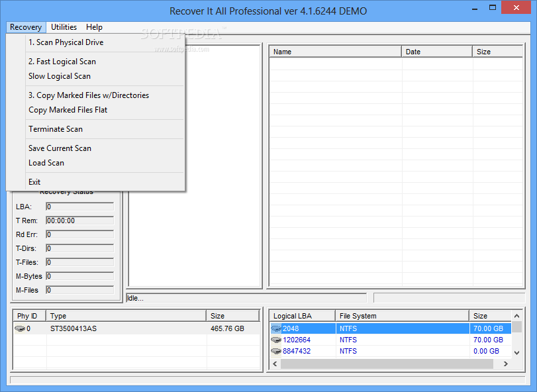The width and height of the screenshot is (537, 392).
Task: Click the horizontal scrollbar thumb in partitions
Action: click(x=387, y=364)
